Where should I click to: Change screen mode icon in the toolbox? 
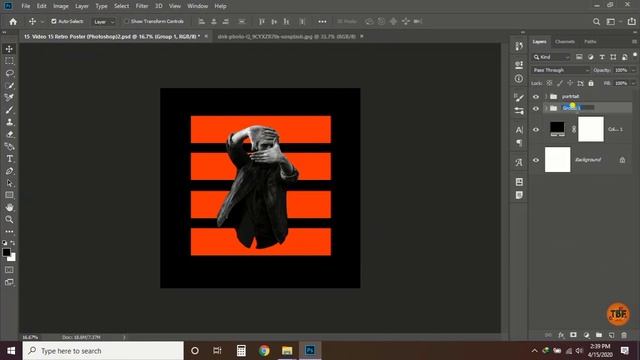click(x=9, y=282)
